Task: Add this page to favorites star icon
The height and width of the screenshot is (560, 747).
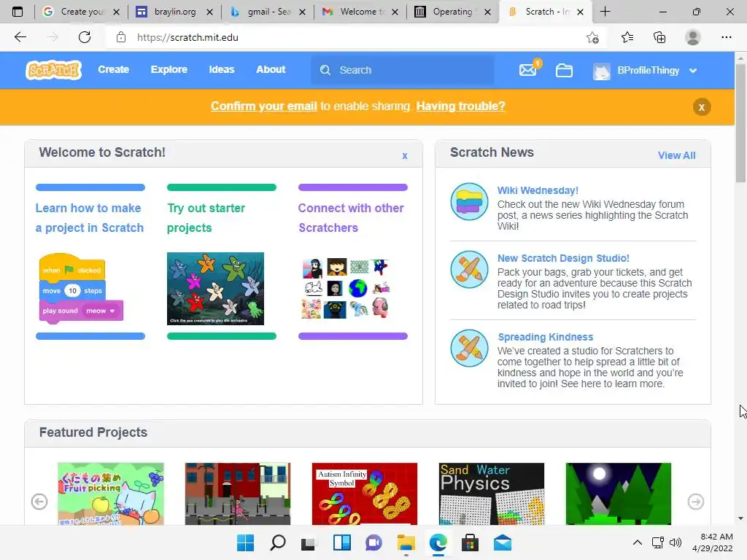Action: coord(592,38)
